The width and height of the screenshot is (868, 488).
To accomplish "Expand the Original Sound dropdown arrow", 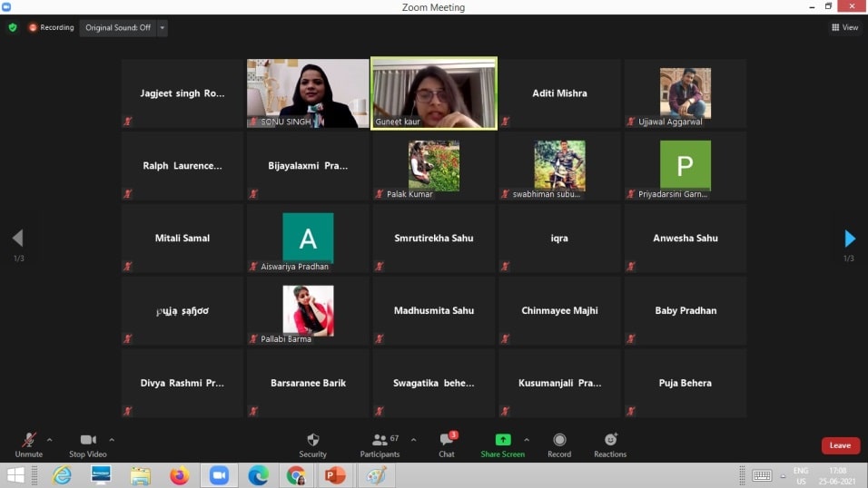I will point(163,28).
